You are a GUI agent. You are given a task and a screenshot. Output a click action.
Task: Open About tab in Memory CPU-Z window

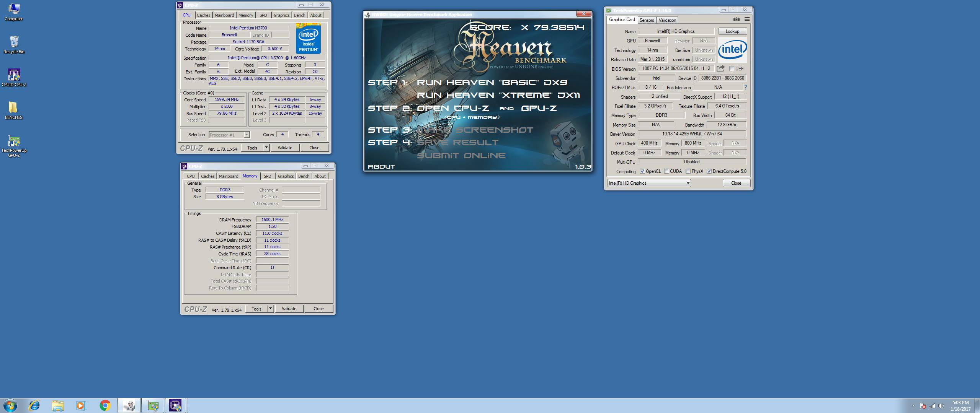tap(320, 176)
